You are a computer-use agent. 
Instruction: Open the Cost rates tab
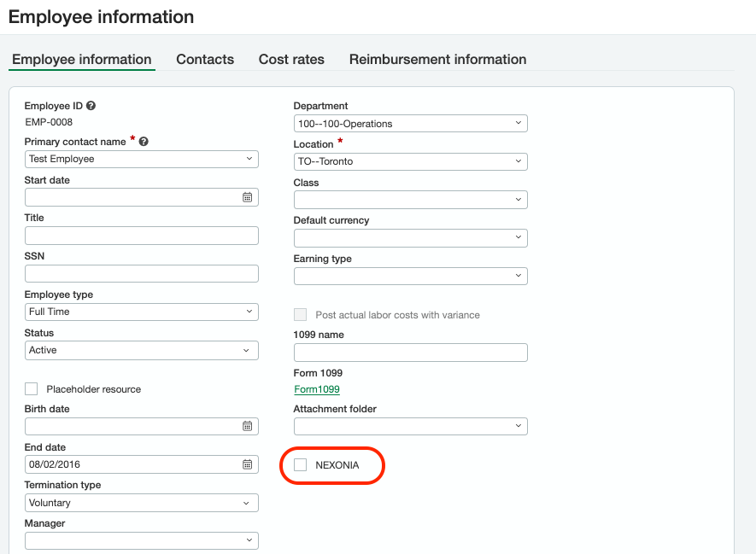[291, 59]
